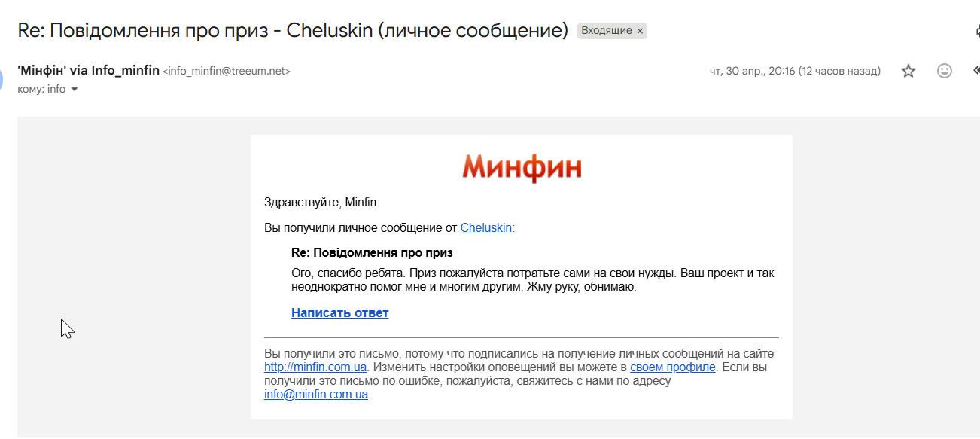The image size is (980, 439).
Task: Open the своем профиле settings link
Action: tap(673, 367)
